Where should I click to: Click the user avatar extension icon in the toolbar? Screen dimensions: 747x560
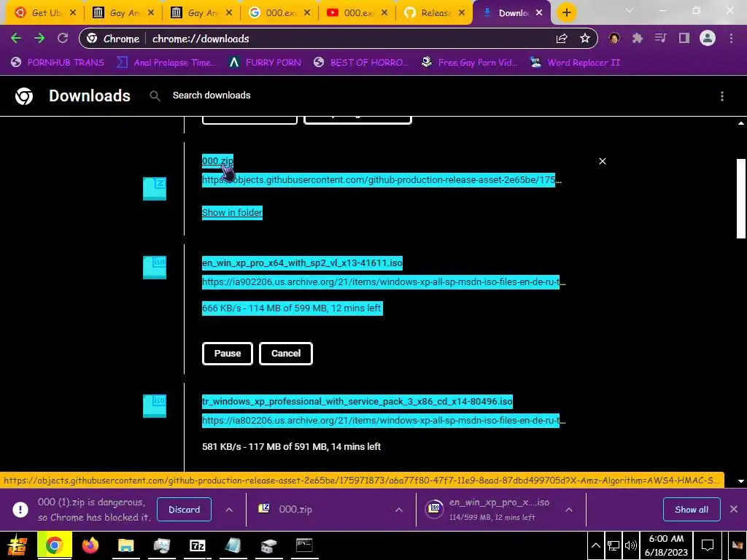click(614, 39)
